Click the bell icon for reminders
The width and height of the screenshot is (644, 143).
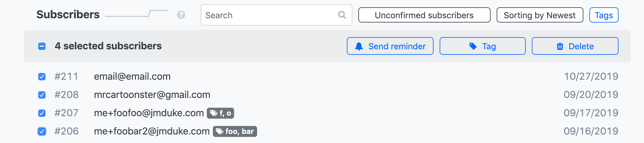359,46
